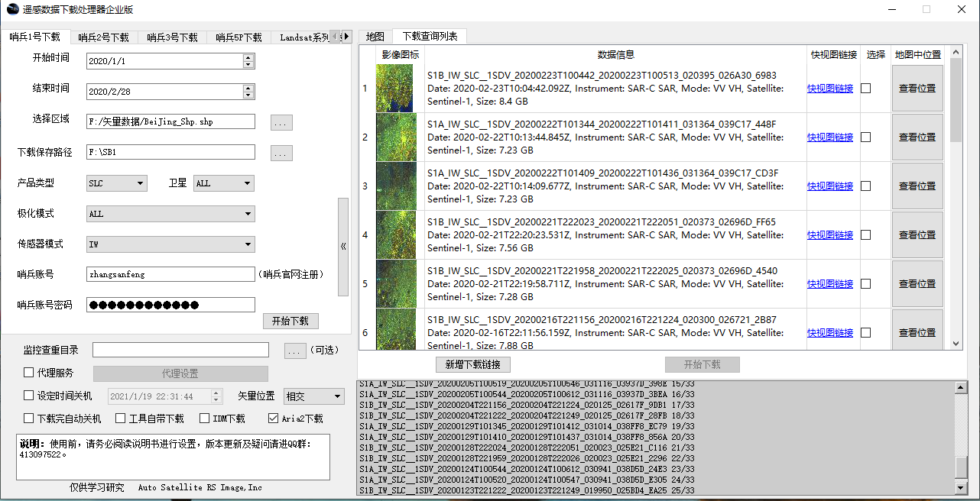980x501 pixels.
Task: Open the 地图 tab
Action: [x=374, y=35]
